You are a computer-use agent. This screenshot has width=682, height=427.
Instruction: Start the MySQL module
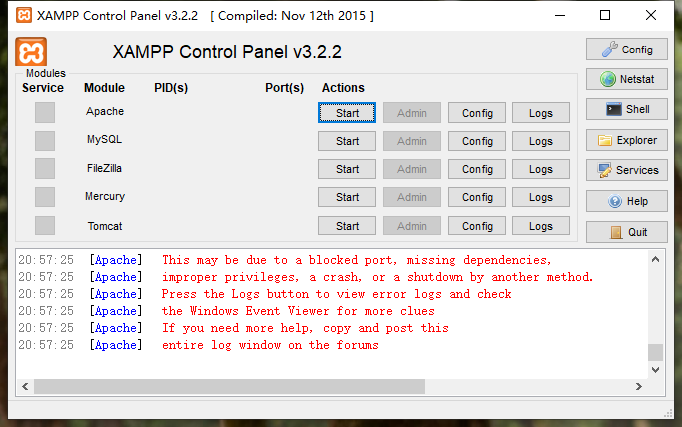click(x=347, y=141)
